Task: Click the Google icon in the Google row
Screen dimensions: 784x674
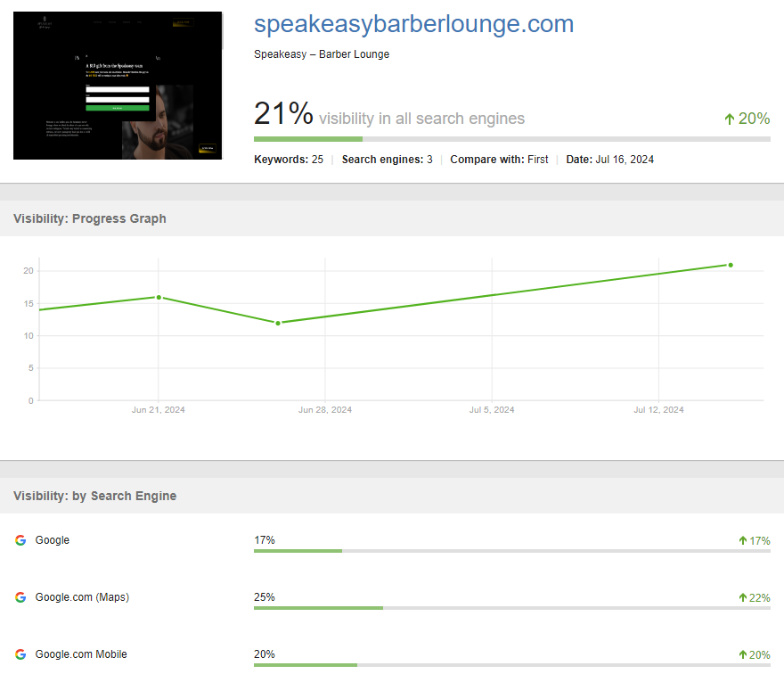Action: coord(20,540)
